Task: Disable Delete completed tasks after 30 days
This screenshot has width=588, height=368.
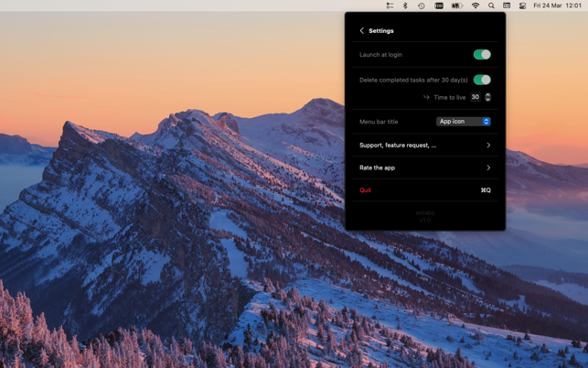Action: click(482, 80)
